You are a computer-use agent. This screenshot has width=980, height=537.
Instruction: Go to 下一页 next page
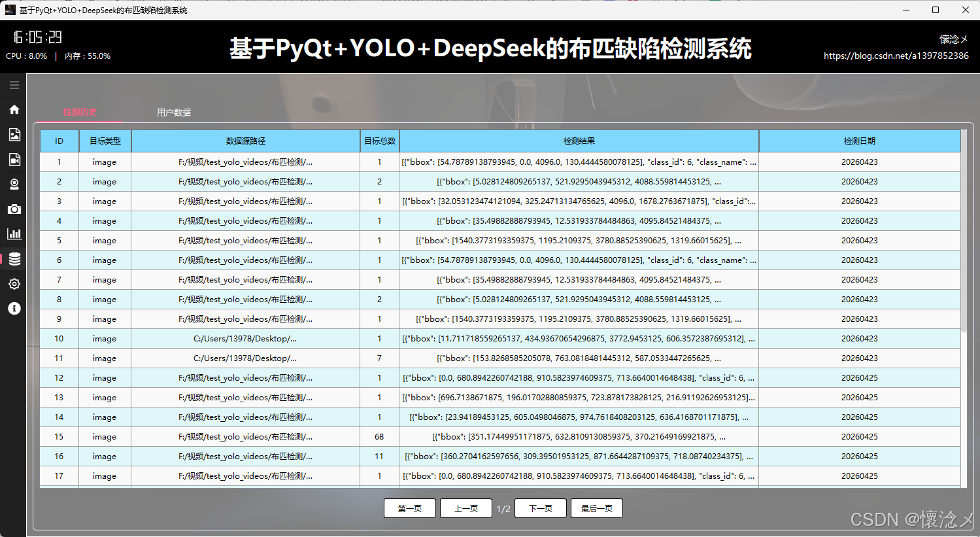click(x=541, y=508)
